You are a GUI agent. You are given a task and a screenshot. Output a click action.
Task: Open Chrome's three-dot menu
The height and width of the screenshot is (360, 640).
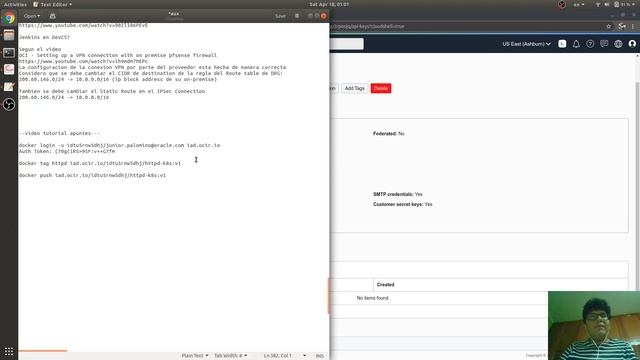[x=633, y=26]
